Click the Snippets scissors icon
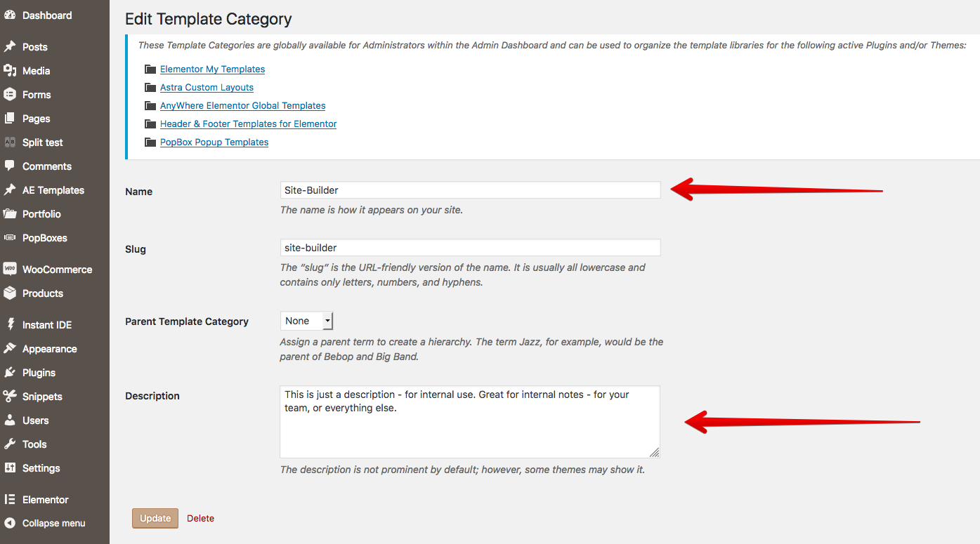The height and width of the screenshot is (544, 980). point(10,397)
